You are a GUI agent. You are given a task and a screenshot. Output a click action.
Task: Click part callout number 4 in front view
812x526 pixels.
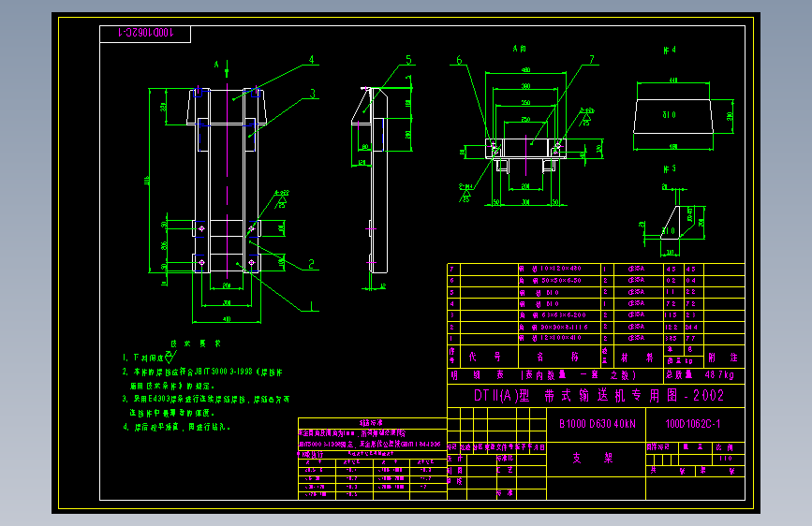pos(311,60)
